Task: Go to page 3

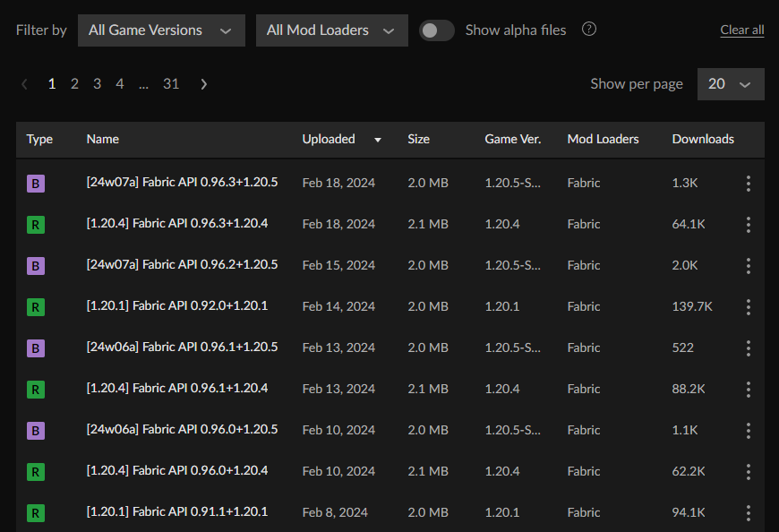Action: tap(98, 84)
